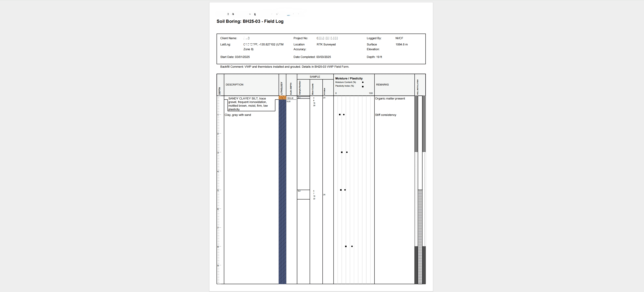
Task: Select the Moisture Content circle legend marker
Action: [363, 82]
